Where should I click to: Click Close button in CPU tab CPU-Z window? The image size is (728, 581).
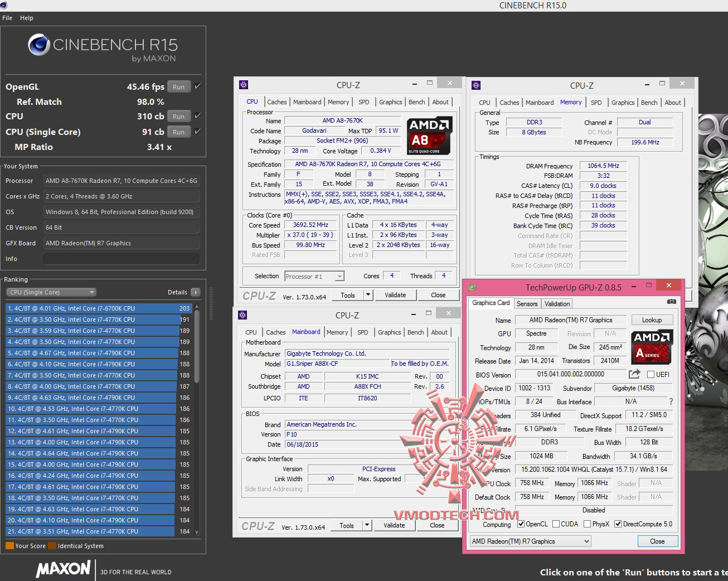(438, 295)
